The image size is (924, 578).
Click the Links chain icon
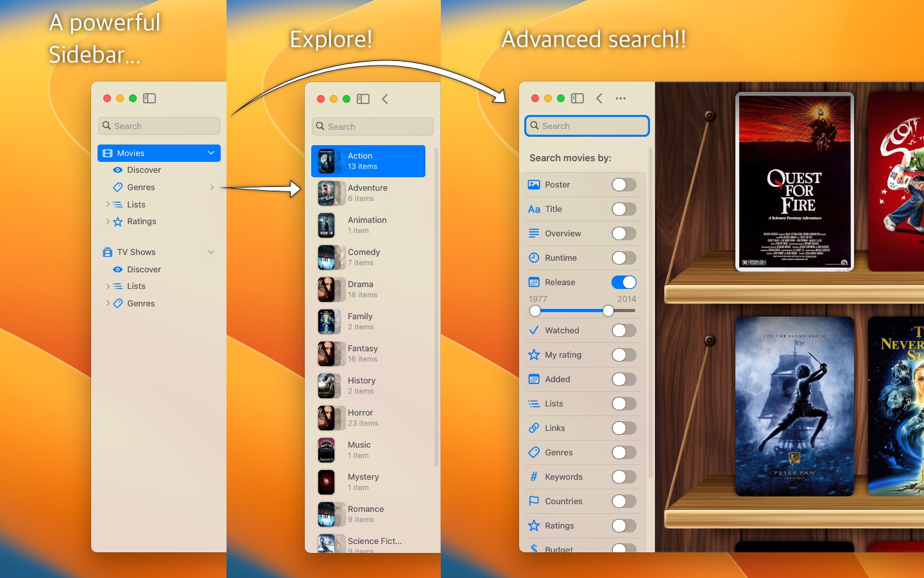(x=534, y=428)
